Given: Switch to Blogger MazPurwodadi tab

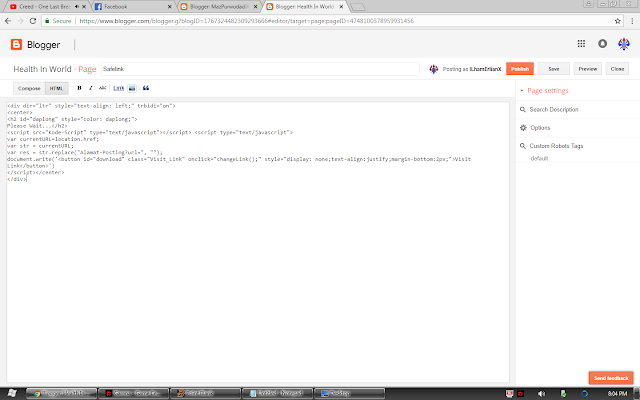Looking at the screenshot, I should (x=218, y=7).
